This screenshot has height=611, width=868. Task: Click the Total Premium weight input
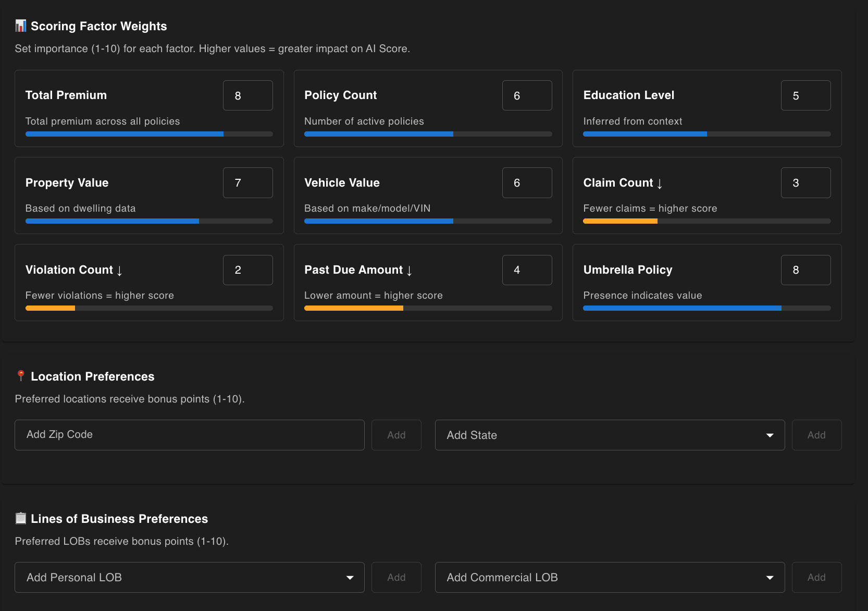click(x=248, y=95)
